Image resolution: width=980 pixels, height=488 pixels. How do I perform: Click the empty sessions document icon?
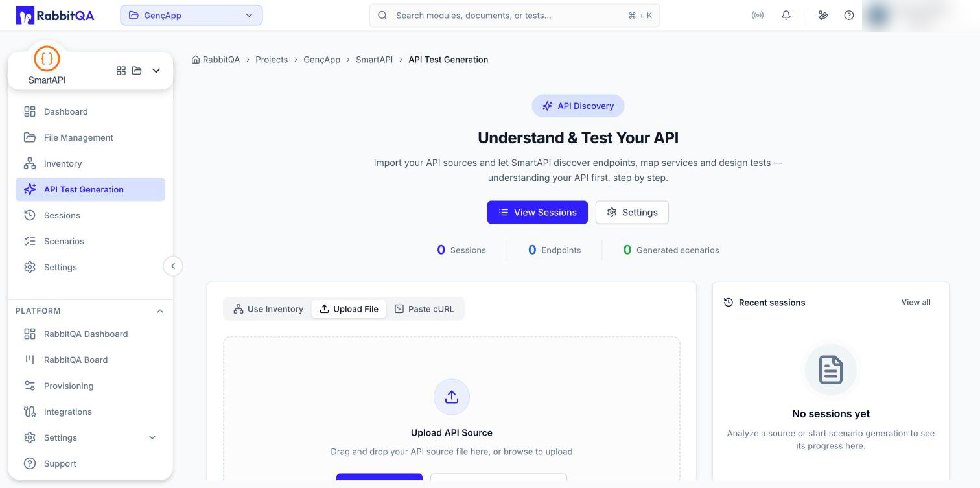pyautogui.click(x=831, y=370)
